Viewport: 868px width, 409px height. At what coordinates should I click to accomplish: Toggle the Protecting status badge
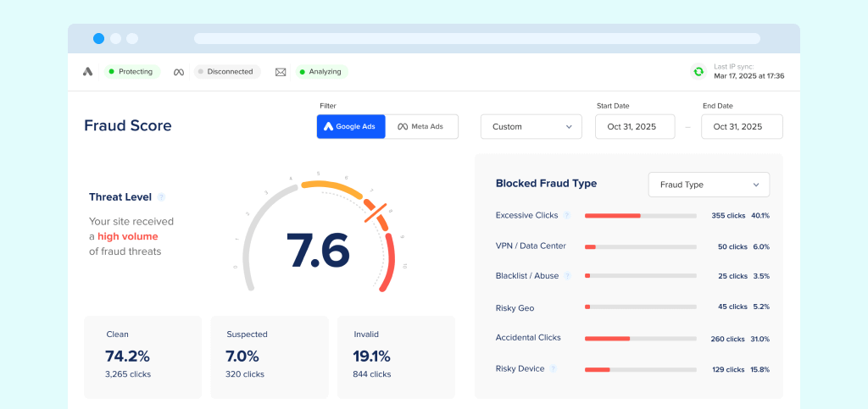[x=131, y=72]
